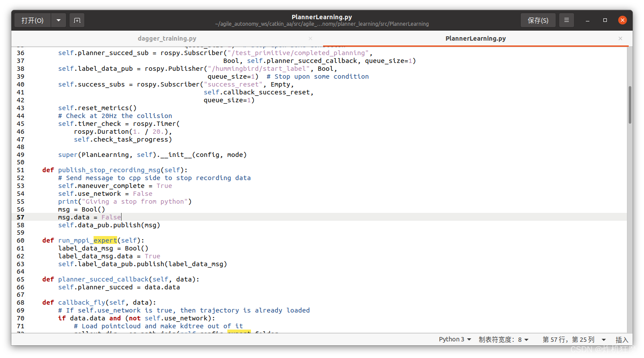
Task: Click the 插入 insert mode indicator
Action: tap(622, 340)
